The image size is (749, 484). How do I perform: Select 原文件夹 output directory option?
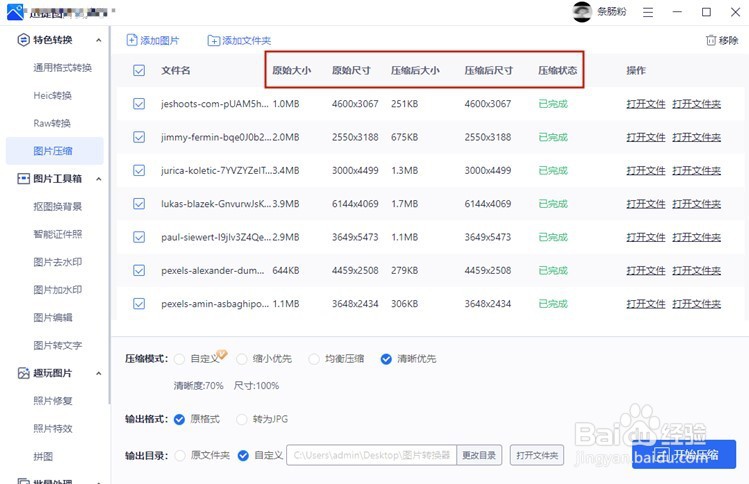180,456
